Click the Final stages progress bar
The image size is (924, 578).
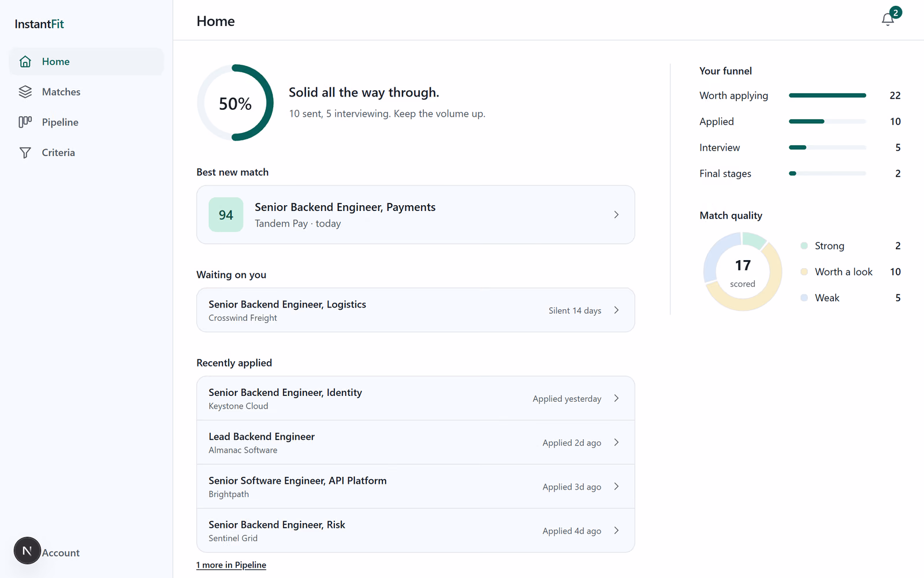[x=828, y=173]
